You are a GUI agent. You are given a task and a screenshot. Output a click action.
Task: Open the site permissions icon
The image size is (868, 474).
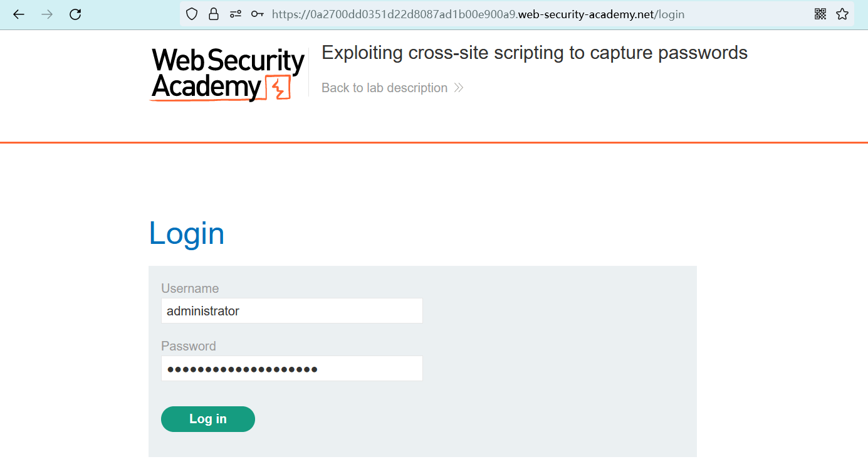click(x=236, y=14)
